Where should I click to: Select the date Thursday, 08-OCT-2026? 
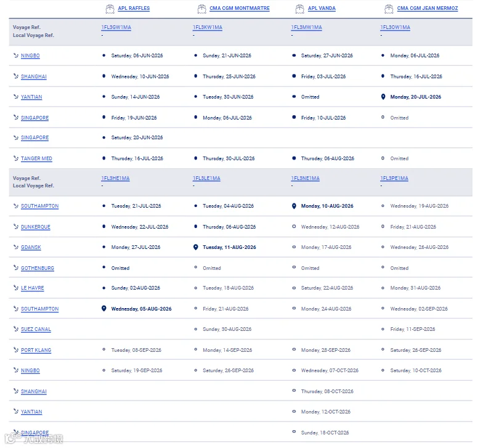tap(328, 391)
